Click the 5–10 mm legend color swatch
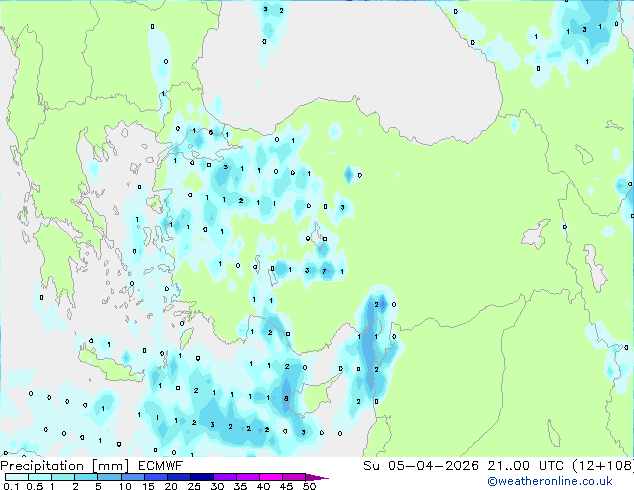 click(x=109, y=477)
